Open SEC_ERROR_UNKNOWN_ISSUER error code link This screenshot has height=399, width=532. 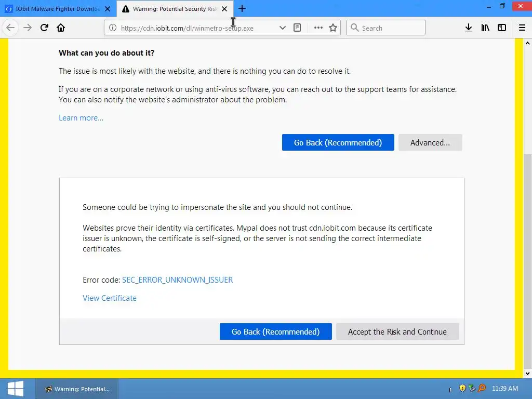click(x=178, y=280)
